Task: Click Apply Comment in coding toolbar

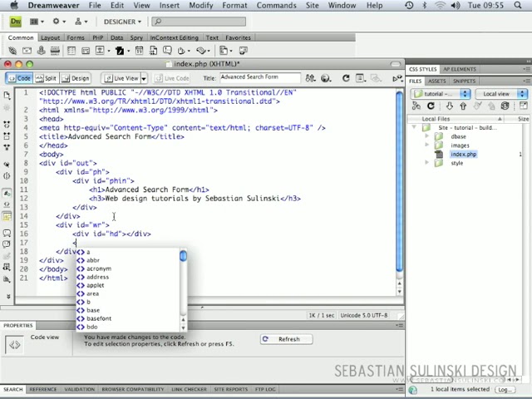Action: [x=7, y=233]
